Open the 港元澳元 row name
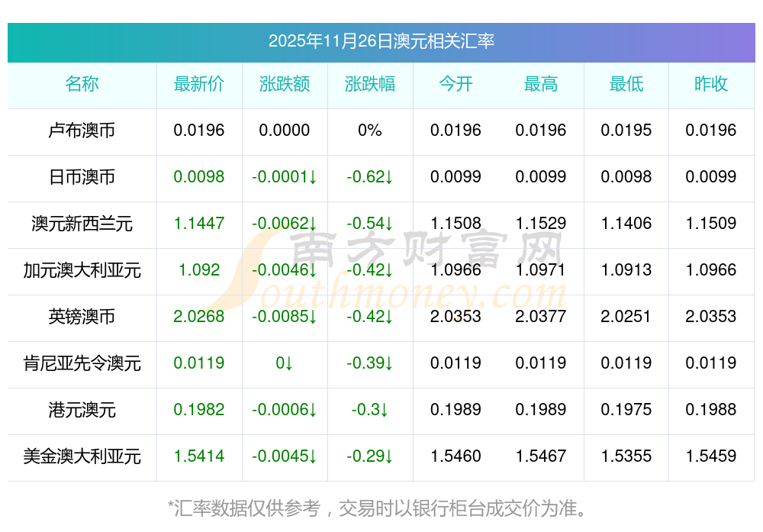The width and height of the screenshot is (763, 532). point(82,410)
